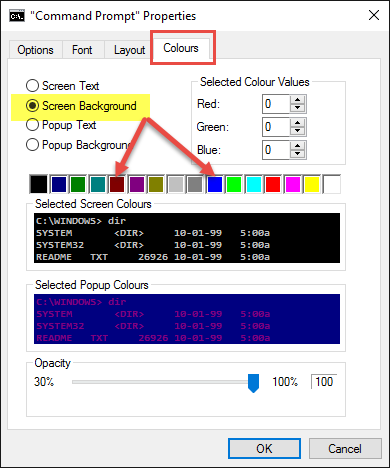The width and height of the screenshot is (390, 468).
Task: Click the Selected Screen Colours preview
Action: click(187, 238)
